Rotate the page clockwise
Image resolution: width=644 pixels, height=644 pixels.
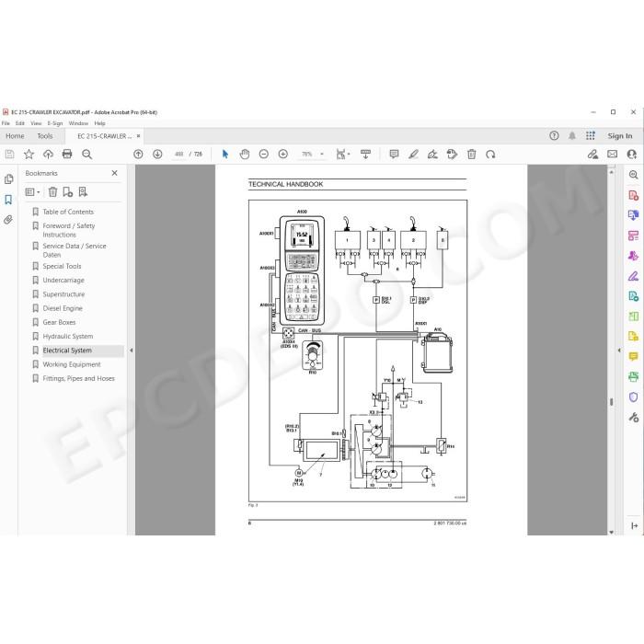tap(490, 155)
